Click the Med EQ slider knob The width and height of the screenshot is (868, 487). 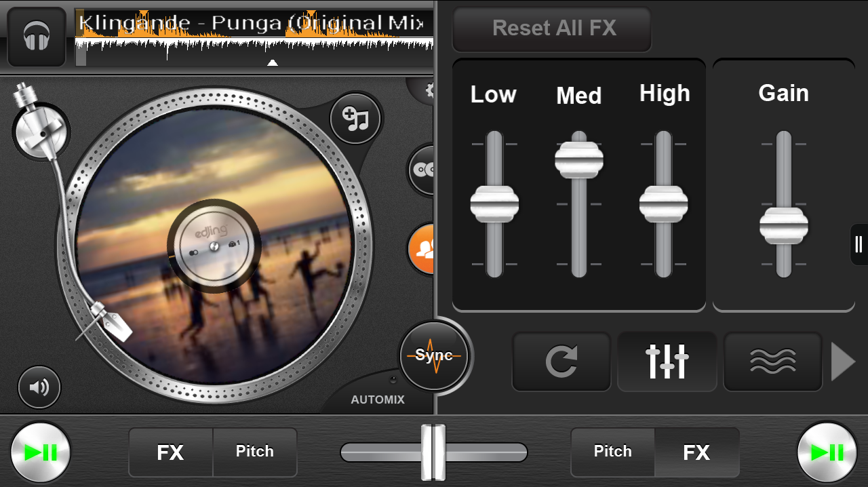coord(579,160)
